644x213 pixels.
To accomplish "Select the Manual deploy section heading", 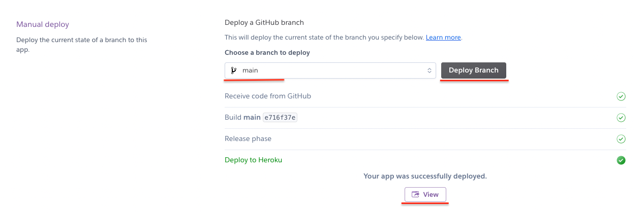I will (43, 24).
